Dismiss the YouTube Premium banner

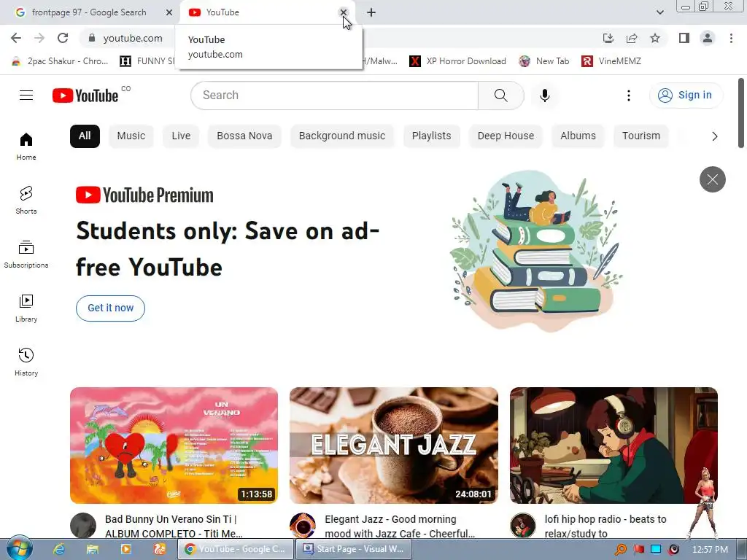(712, 179)
